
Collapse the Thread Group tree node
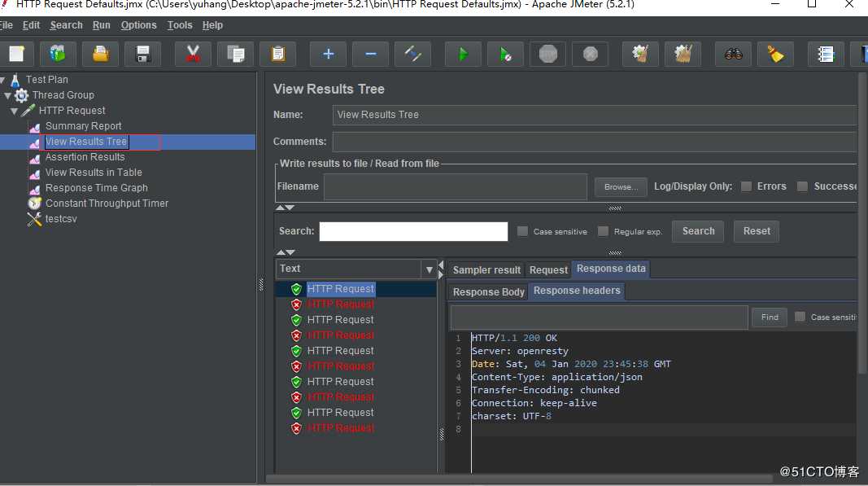[8, 96]
